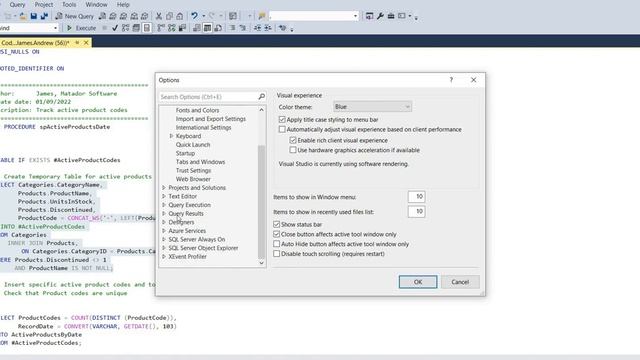This screenshot has height=360, width=640.
Task: Click recently used files list count field
Action: point(416,211)
